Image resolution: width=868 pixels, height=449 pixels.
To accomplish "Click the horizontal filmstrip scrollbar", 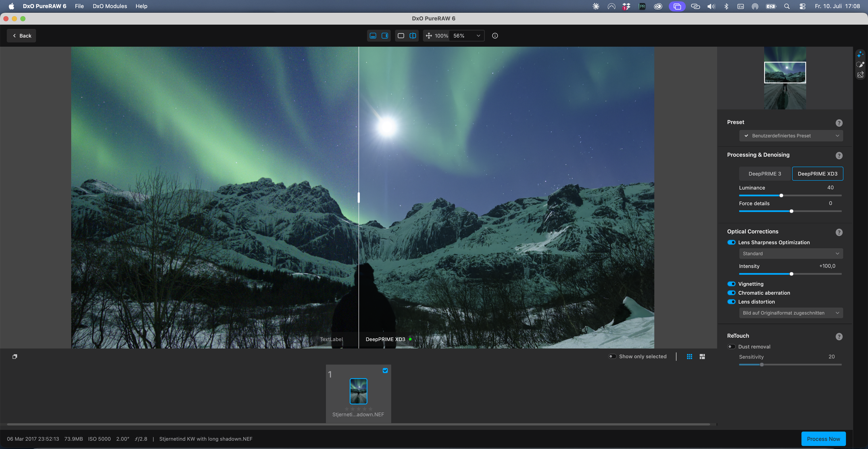I will click(x=358, y=424).
